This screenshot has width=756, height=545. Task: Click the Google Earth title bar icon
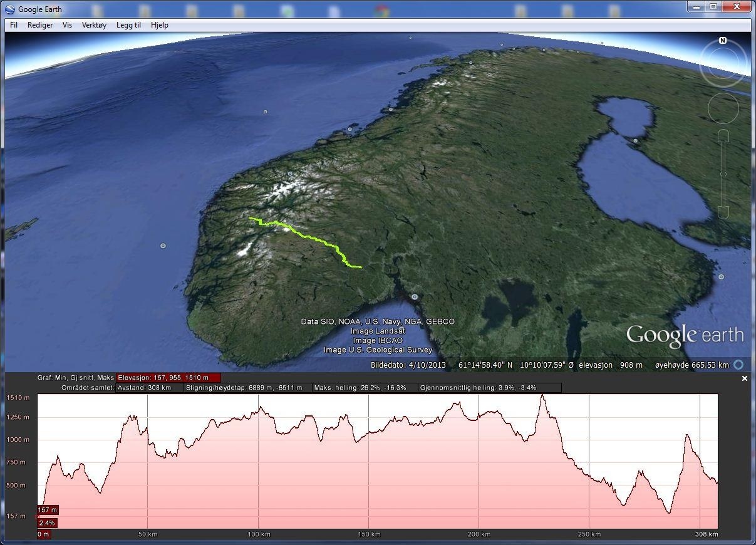pos(10,9)
